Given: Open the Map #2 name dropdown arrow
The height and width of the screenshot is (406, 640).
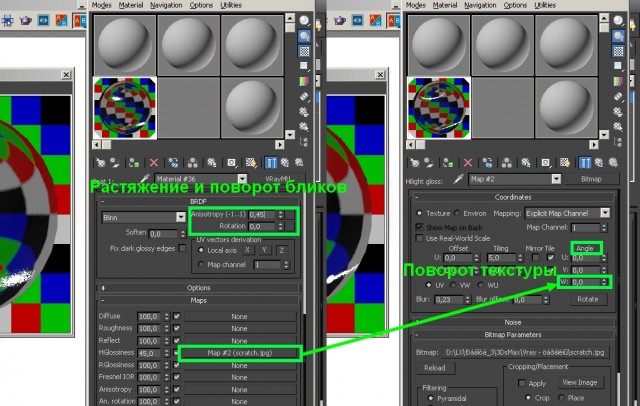Looking at the screenshot, I should (x=556, y=179).
